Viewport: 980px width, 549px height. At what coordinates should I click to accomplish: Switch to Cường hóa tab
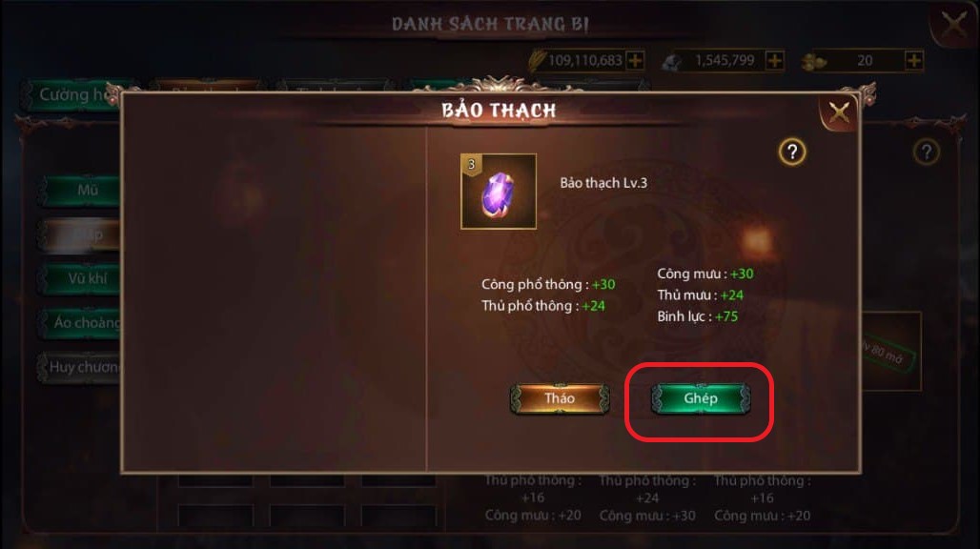[x=71, y=95]
